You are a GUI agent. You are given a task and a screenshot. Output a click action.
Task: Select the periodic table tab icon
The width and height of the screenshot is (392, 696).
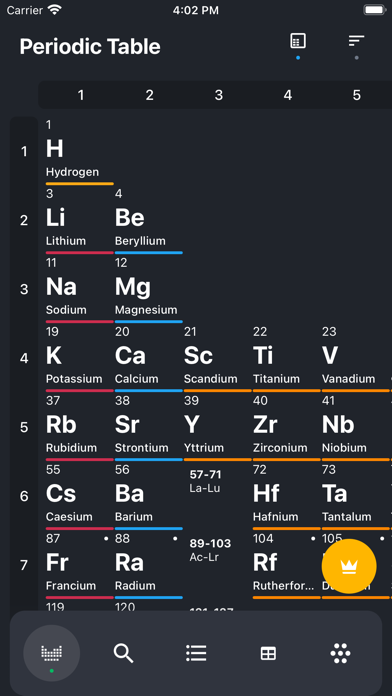point(51,653)
